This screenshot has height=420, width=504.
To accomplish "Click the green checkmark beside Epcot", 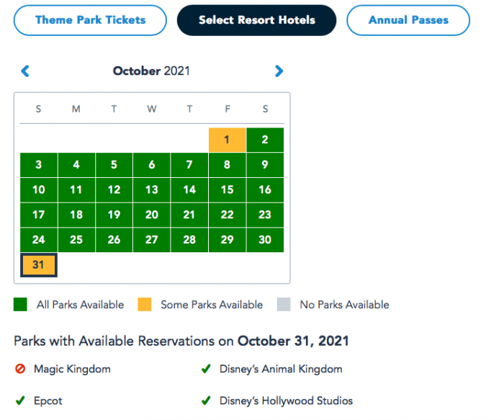I will coord(20,401).
